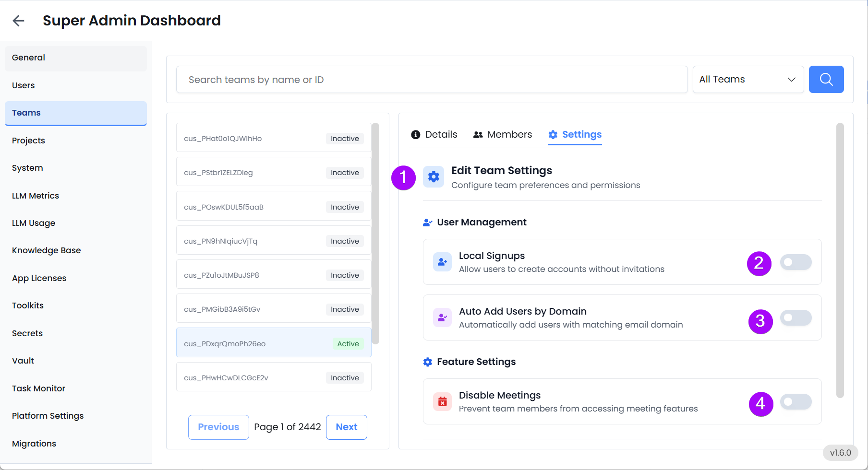Click the Auto Add Users icon

click(x=442, y=317)
